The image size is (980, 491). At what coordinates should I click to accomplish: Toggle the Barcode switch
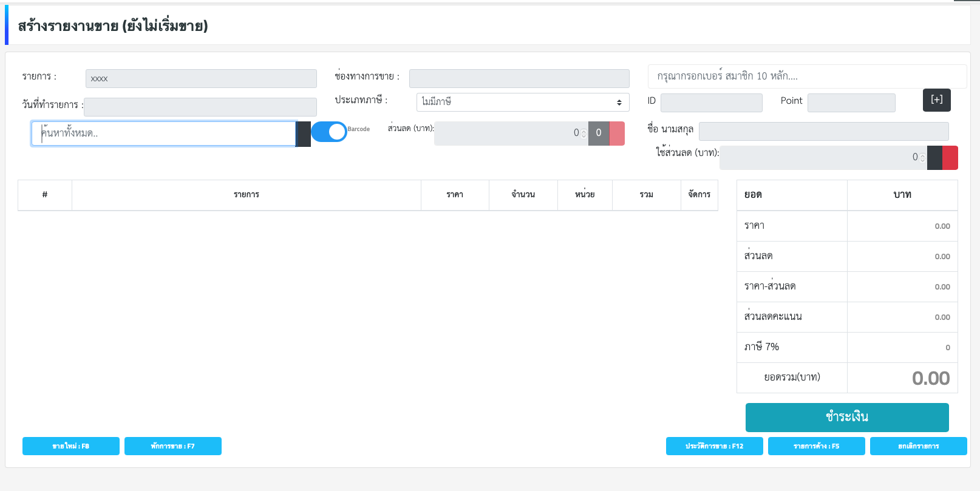329,132
